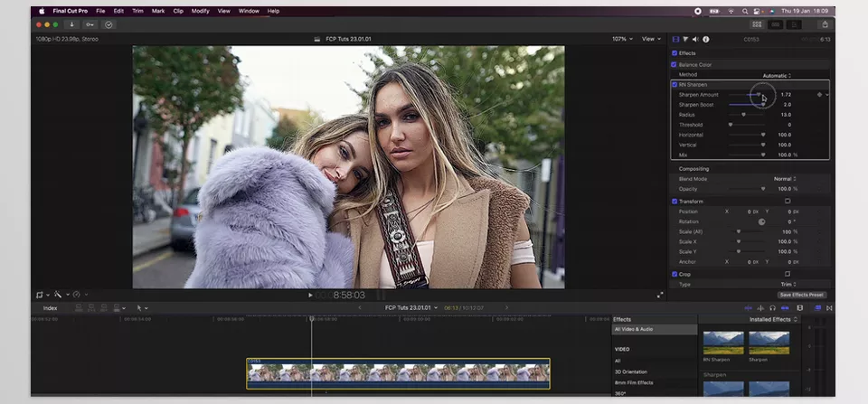Click the Import Media arrow icon
The image size is (868, 404).
[x=71, y=24]
